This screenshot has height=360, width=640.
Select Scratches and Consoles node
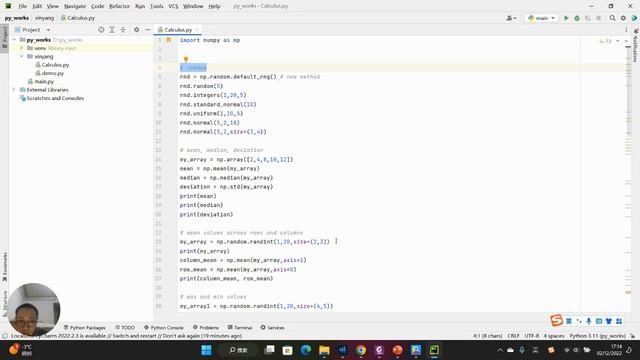pyautogui.click(x=52, y=98)
